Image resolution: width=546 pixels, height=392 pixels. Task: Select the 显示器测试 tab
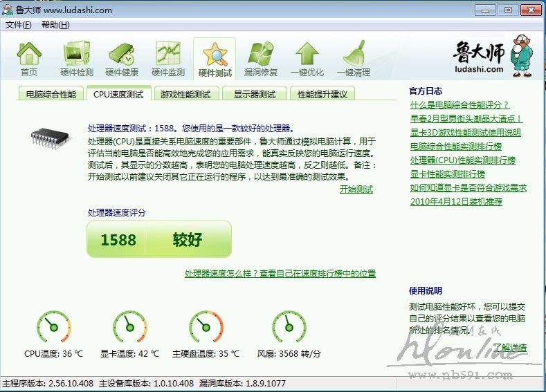(x=254, y=94)
